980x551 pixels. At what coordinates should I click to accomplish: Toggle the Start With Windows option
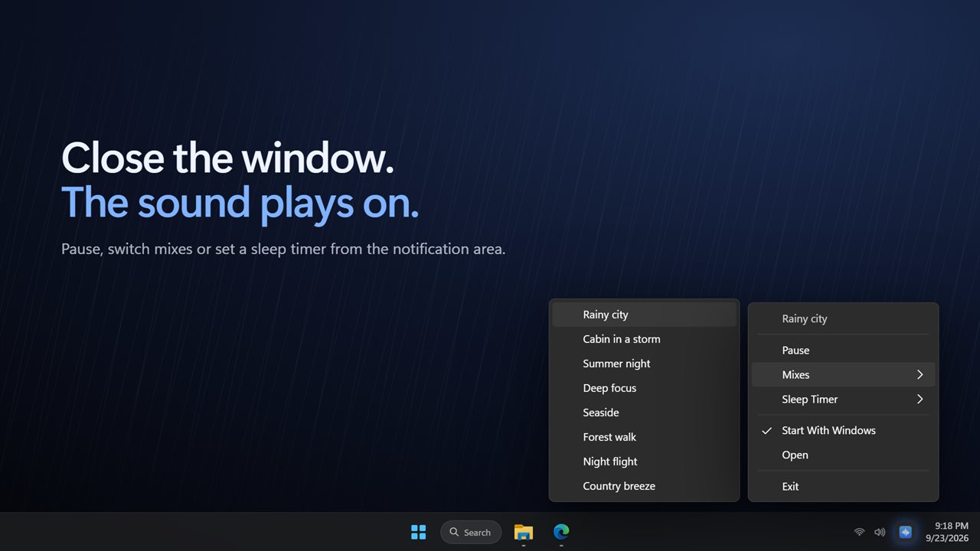pos(843,430)
